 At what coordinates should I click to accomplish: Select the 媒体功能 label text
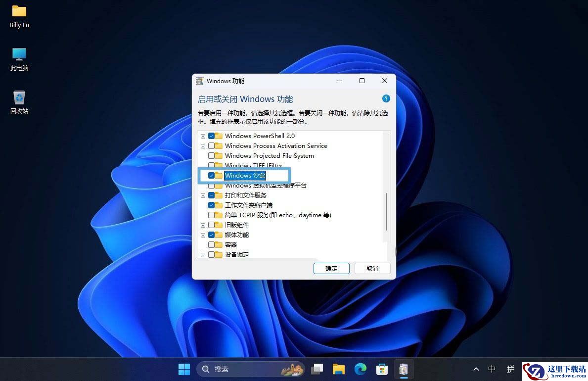(236, 235)
